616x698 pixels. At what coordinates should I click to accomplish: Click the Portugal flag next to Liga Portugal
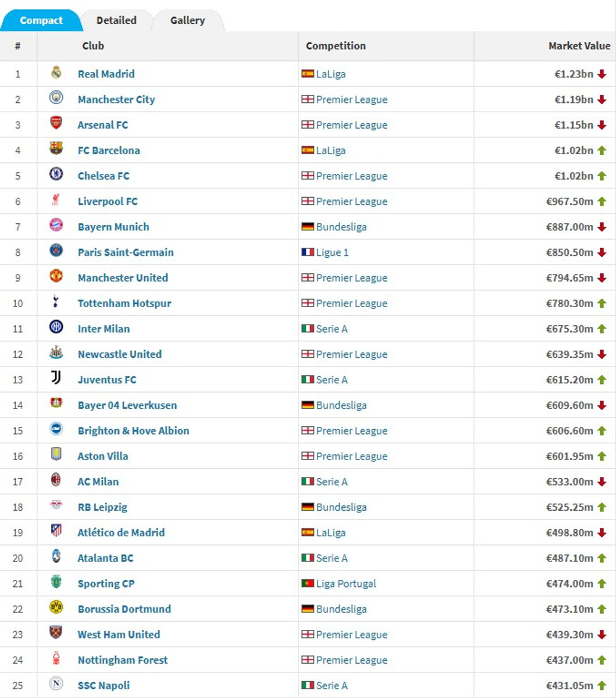pos(308,583)
